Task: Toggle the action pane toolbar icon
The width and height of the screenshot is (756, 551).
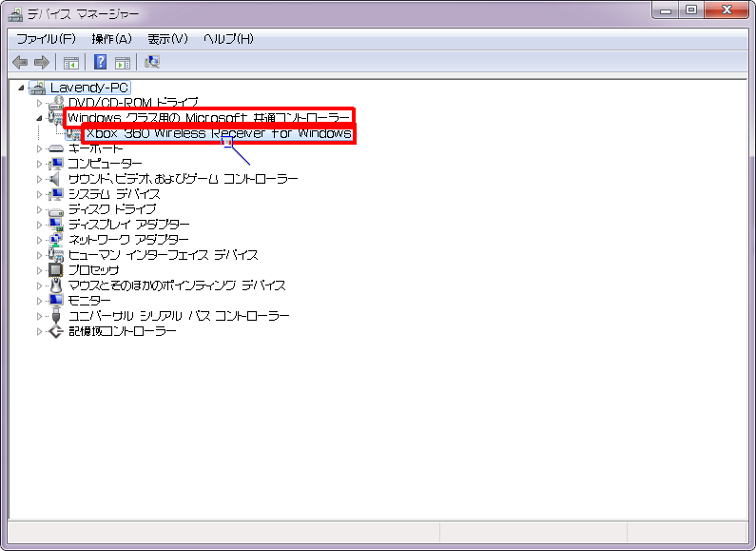Action: click(x=123, y=62)
